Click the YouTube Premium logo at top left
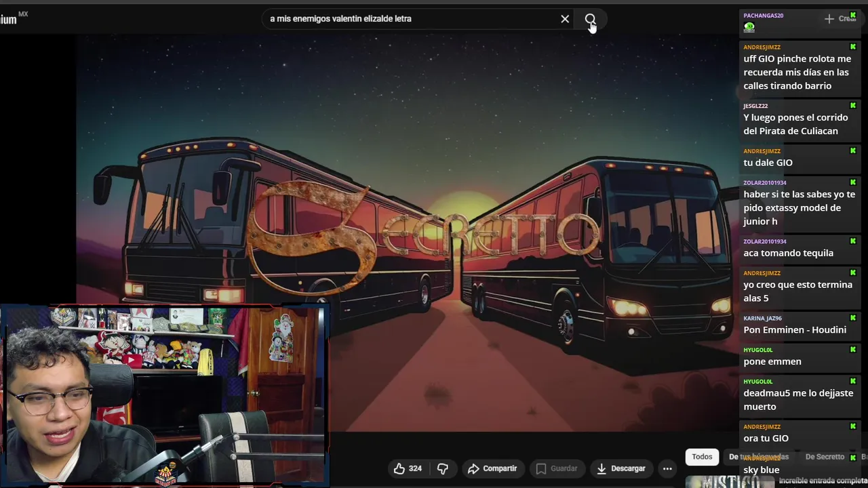Screen dimensions: 868x488 (x=14, y=19)
